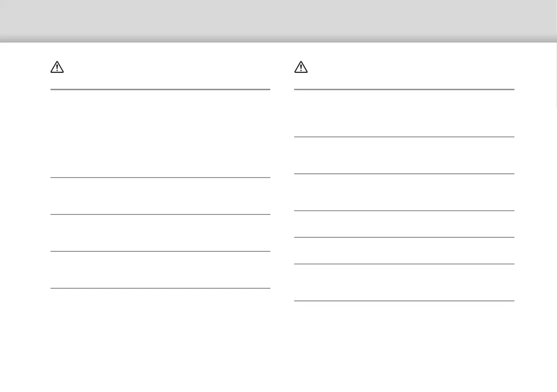The image size is (557, 392).
Task: Click the empty area below the right column
Action: coord(404,346)
